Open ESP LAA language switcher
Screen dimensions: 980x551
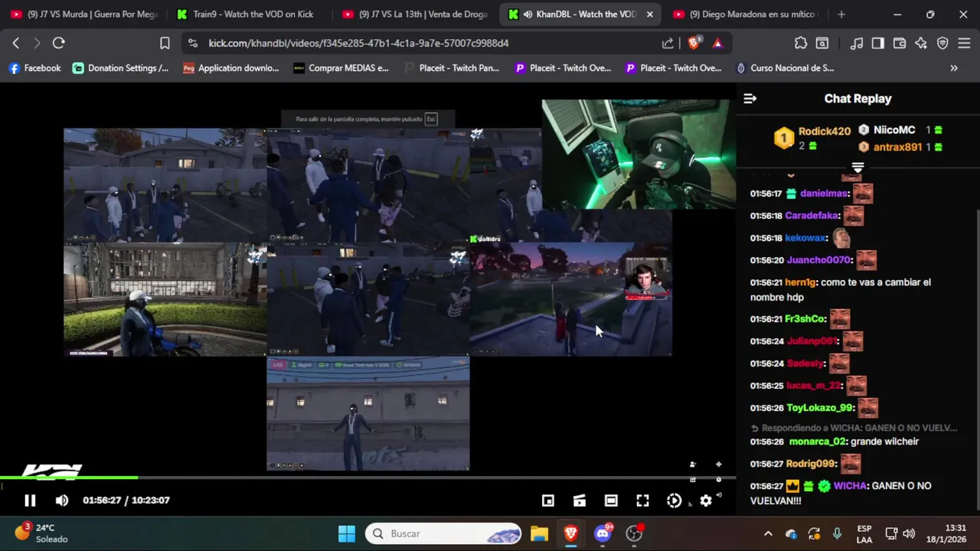864,533
